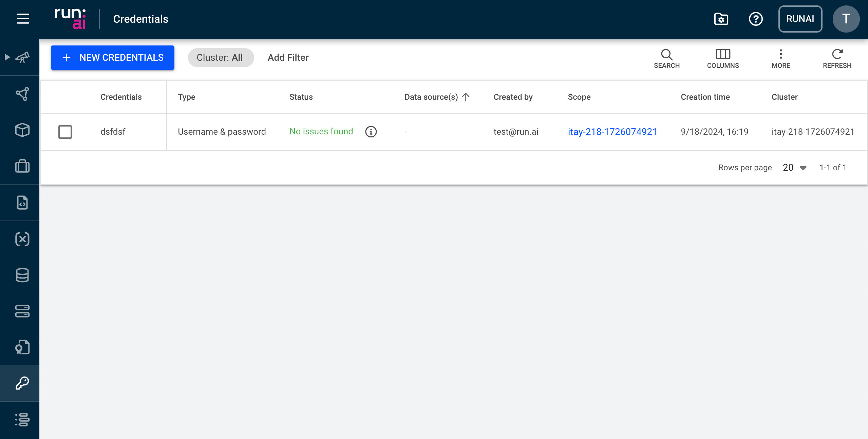Open the briefcase sidebar icon
Image resolution: width=868 pixels, height=439 pixels.
coord(22,166)
